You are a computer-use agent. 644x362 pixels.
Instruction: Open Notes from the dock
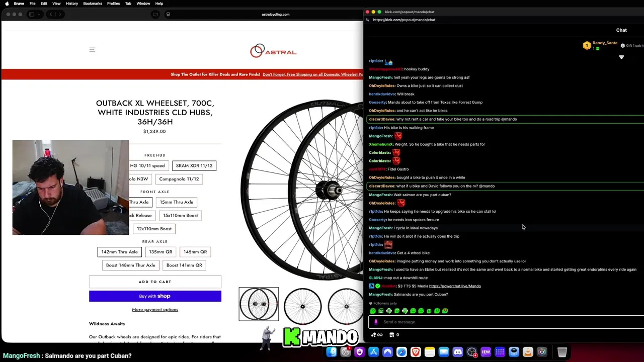(x=430, y=352)
